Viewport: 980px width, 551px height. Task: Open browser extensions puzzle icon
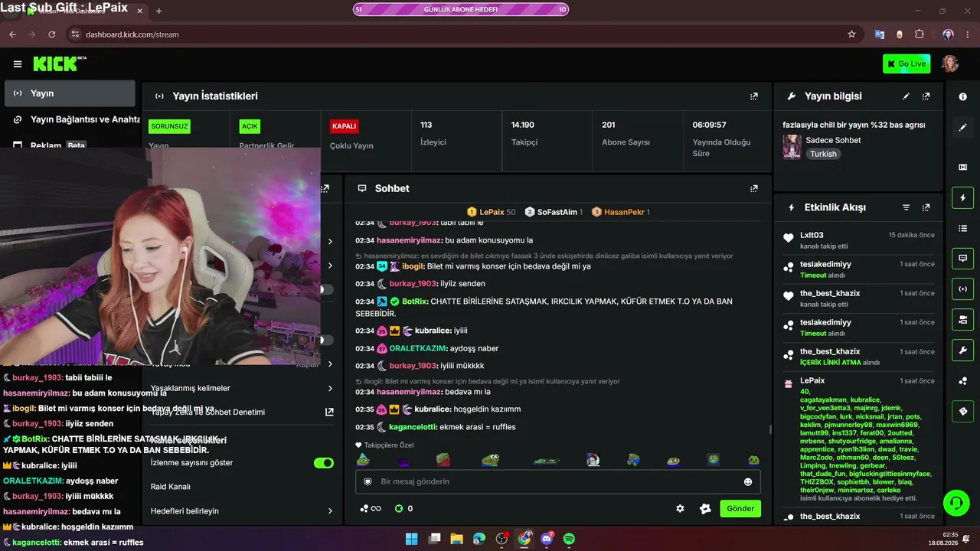coord(920,34)
